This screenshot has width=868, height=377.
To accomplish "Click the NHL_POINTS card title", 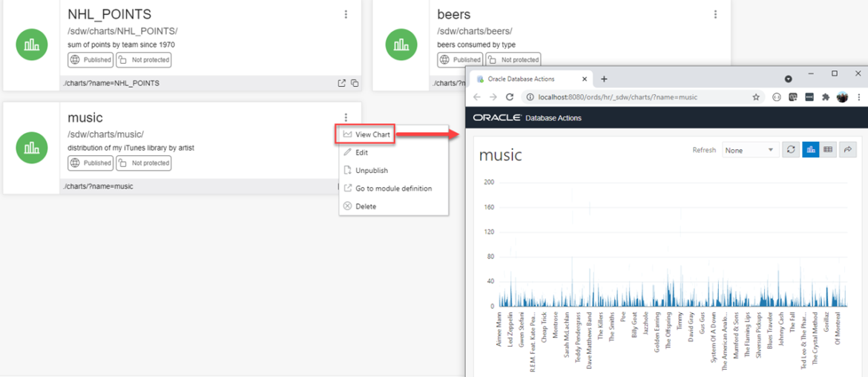I will [x=109, y=14].
